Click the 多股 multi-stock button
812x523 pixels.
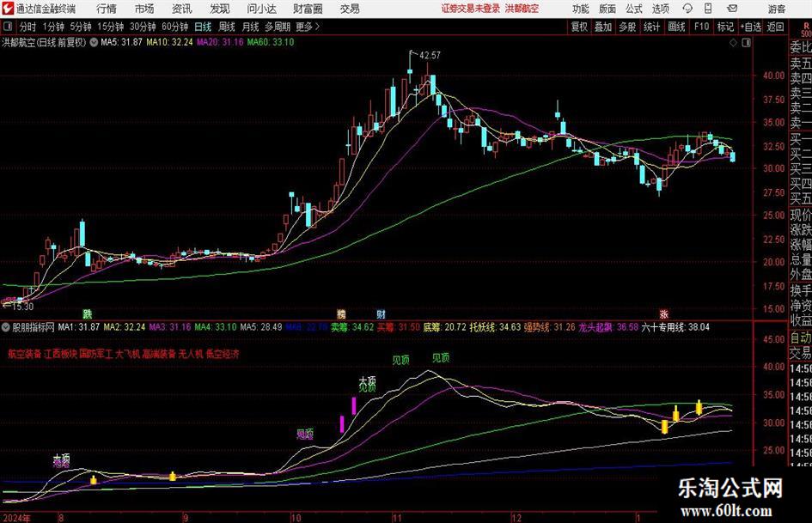(627, 27)
